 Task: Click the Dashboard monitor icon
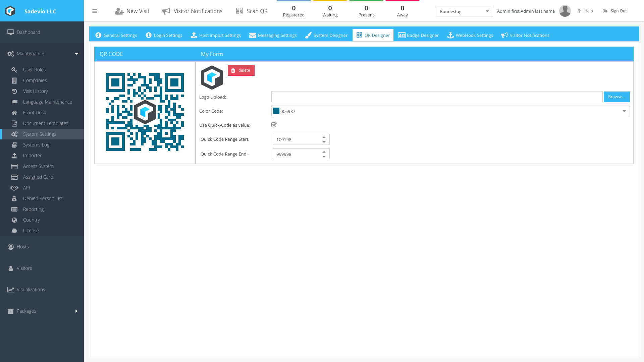[11, 32]
